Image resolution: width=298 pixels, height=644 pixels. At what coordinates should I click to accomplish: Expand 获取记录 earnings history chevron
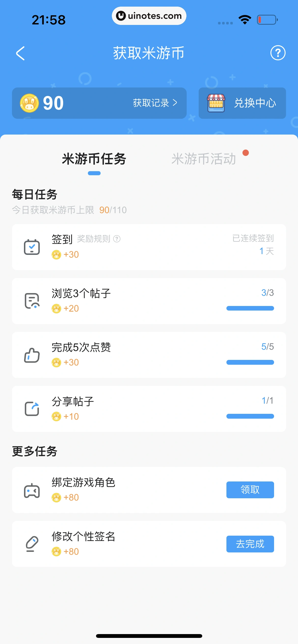(175, 103)
